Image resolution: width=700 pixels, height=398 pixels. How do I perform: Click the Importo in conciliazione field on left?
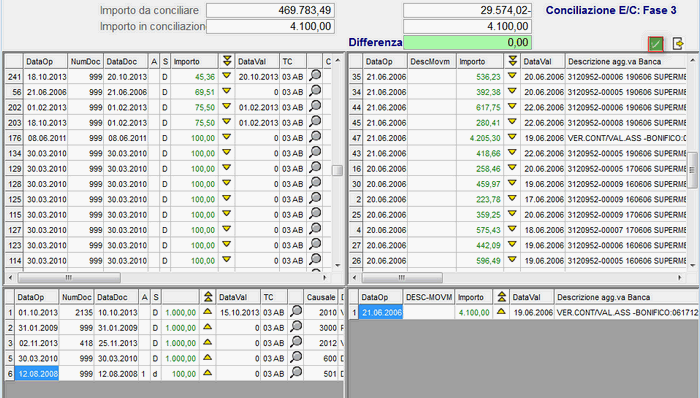(x=271, y=26)
